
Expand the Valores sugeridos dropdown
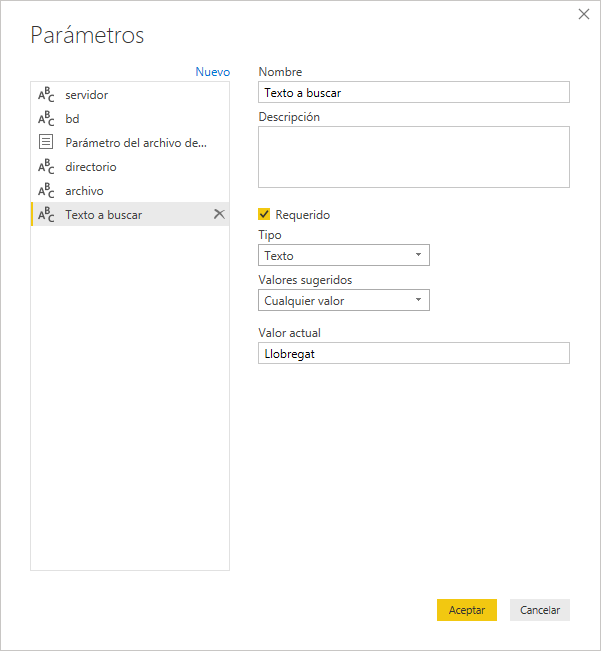pyautogui.click(x=343, y=300)
